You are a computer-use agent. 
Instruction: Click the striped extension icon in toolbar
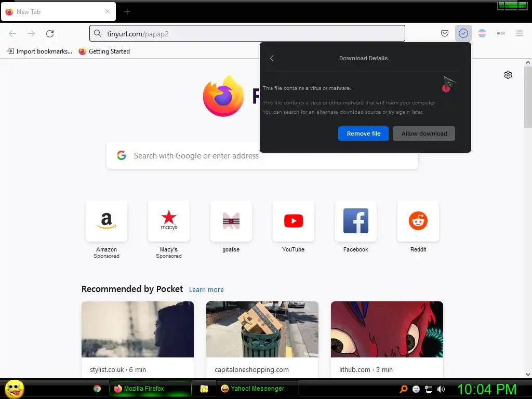pos(482,33)
